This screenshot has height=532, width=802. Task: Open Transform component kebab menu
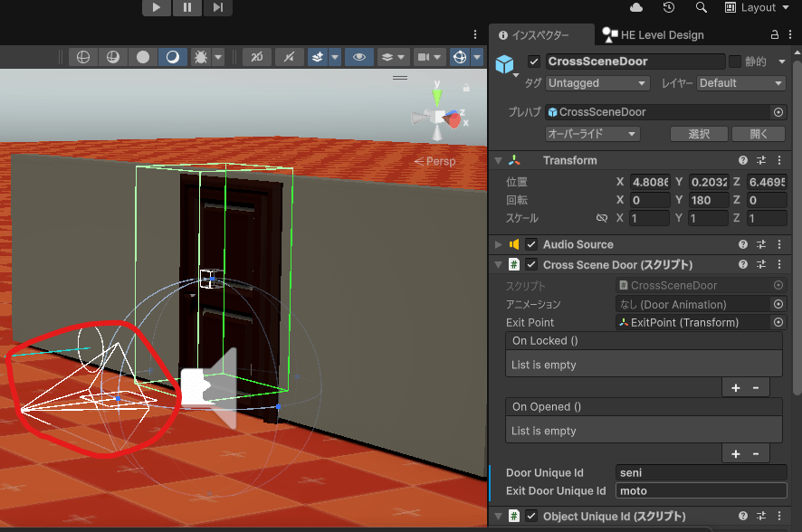coord(779,160)
